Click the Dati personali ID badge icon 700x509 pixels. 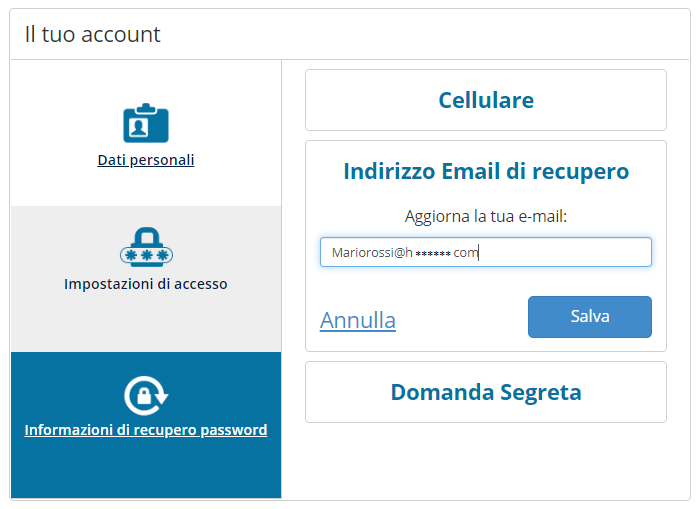point(146,123)
